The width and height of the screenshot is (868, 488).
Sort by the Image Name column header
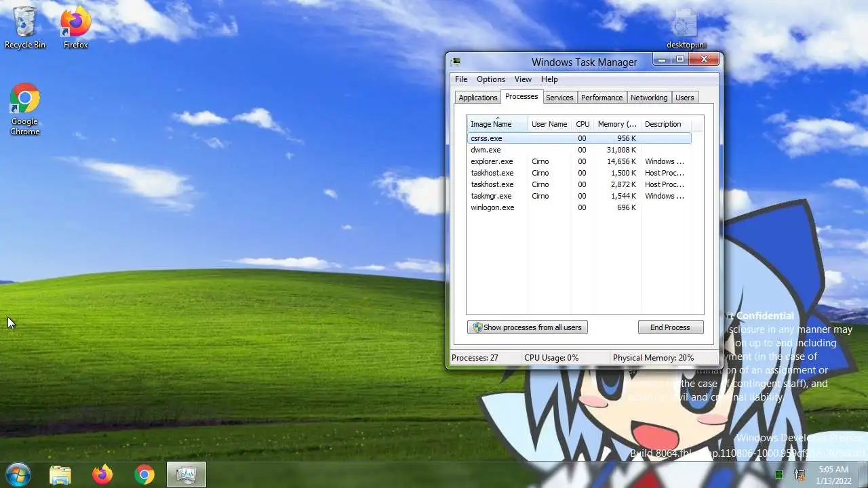(x=497, y=124)
